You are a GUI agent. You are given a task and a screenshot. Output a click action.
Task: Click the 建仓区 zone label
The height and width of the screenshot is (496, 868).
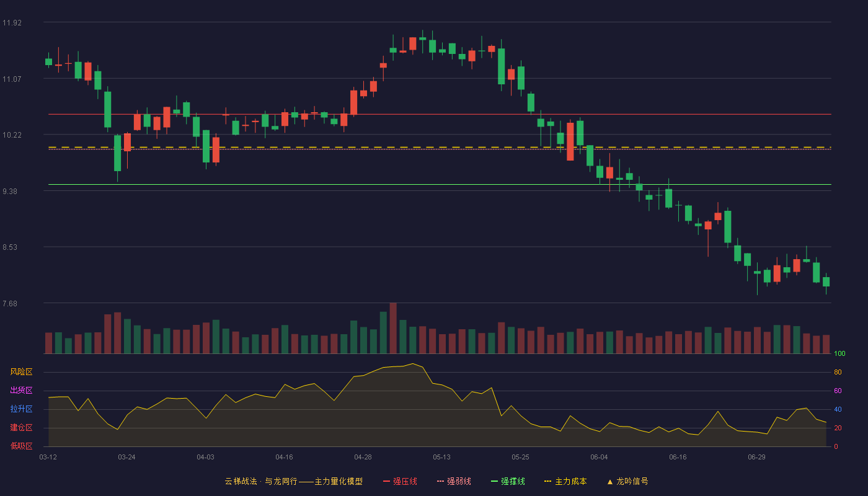pos(21,428)
